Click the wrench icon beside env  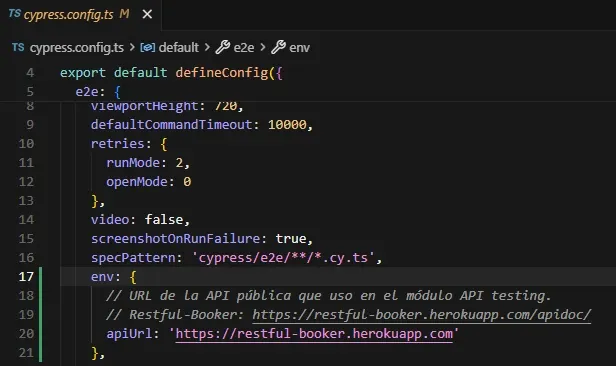[279, 47]
